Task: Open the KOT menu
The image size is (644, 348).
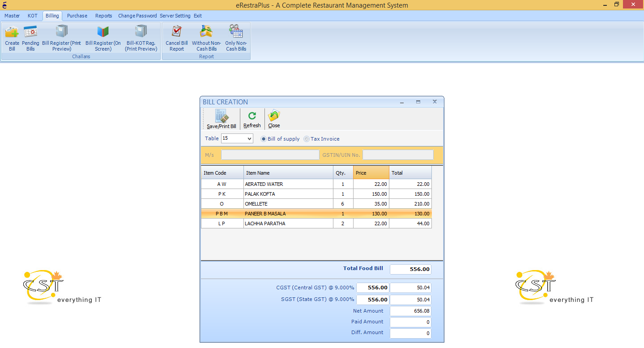Action: (33, 16)
